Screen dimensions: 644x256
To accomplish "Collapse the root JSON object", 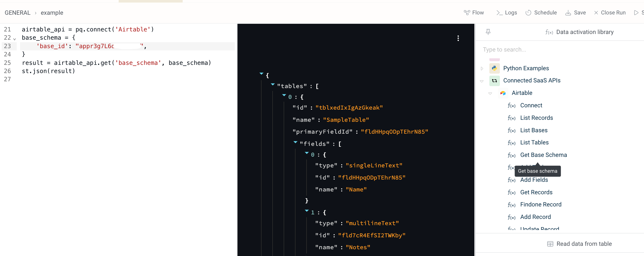I will 261,74.
